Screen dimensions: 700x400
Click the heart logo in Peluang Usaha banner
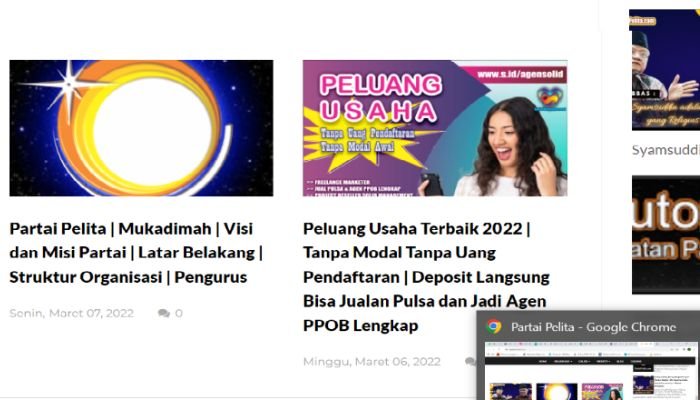coord(550,97)
